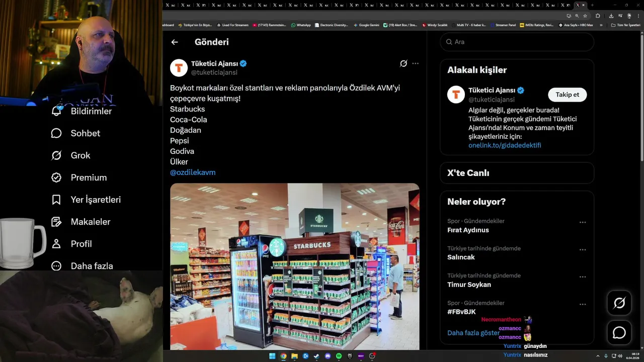Open the Starbucks stand photo in the post

point(294,266)
